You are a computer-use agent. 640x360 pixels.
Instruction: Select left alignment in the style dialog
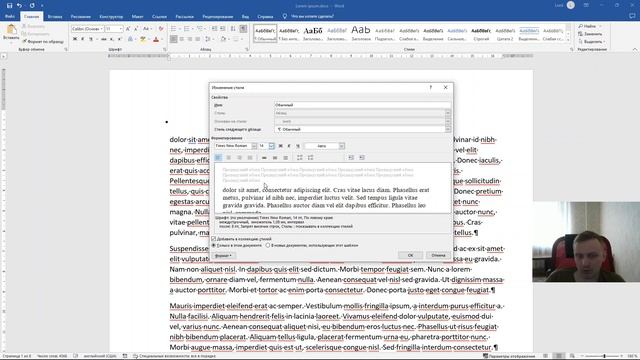coord(218,158)
